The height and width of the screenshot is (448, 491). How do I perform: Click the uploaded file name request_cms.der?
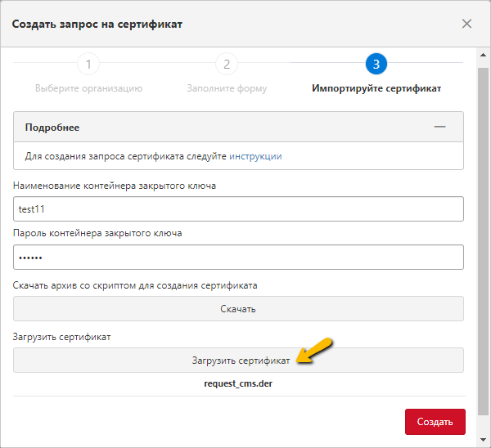(238, 383)
